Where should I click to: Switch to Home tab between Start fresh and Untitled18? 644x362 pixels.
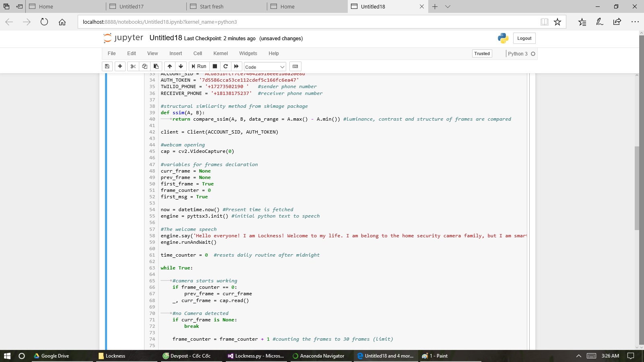[308, 6]
